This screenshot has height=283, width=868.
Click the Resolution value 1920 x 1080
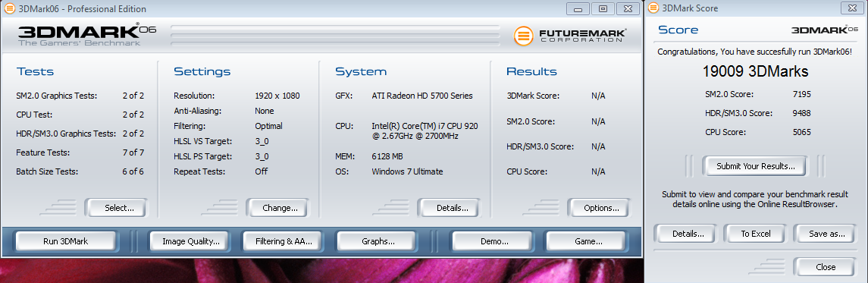277,96
